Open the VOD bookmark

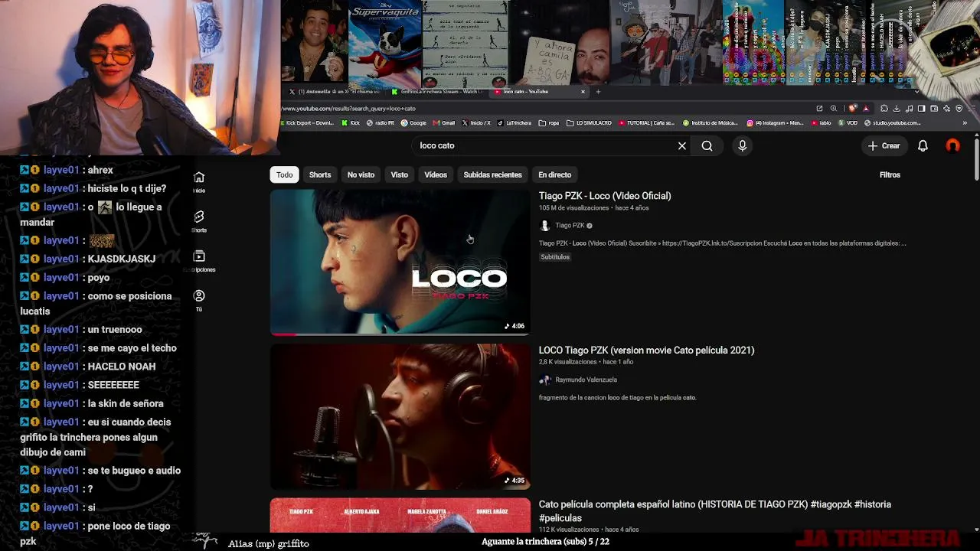(x=848, y=122)
